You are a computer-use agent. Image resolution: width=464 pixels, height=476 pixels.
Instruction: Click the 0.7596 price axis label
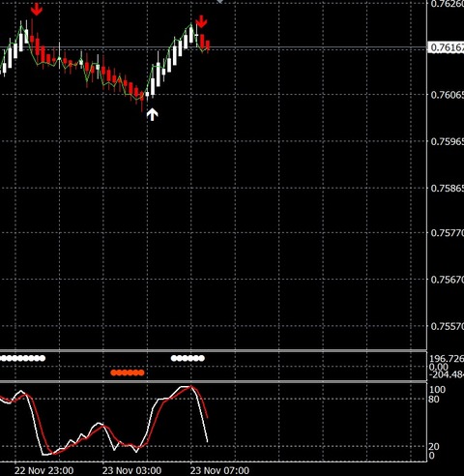(x=447, y=141)
